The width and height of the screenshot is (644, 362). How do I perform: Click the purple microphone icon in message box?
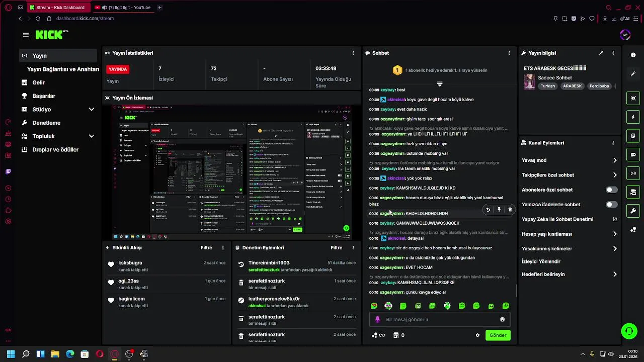(378, 319)
